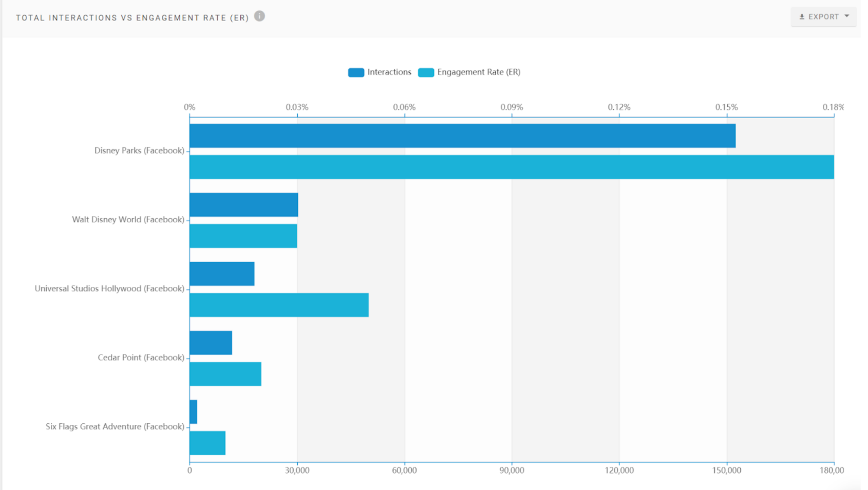Click the Disney Parks Engagement Rate bar
868x490 pixels.
(x=512, y=167)
